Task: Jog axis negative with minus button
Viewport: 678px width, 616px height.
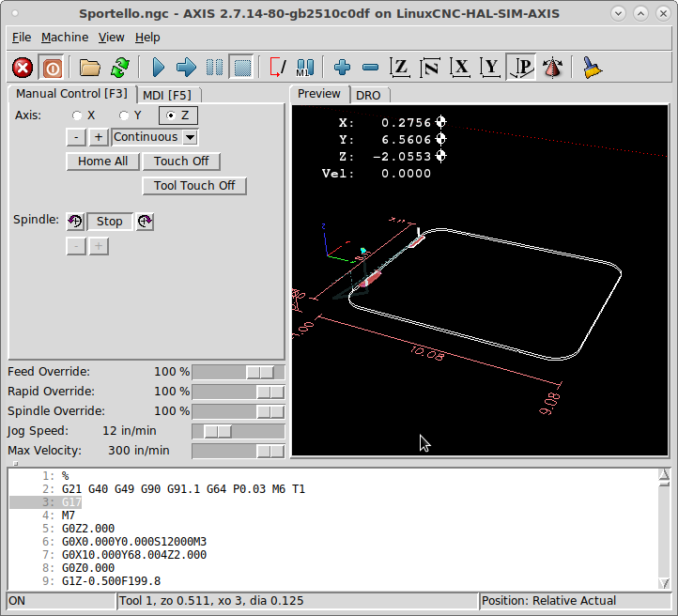Action: coord(76,137)
